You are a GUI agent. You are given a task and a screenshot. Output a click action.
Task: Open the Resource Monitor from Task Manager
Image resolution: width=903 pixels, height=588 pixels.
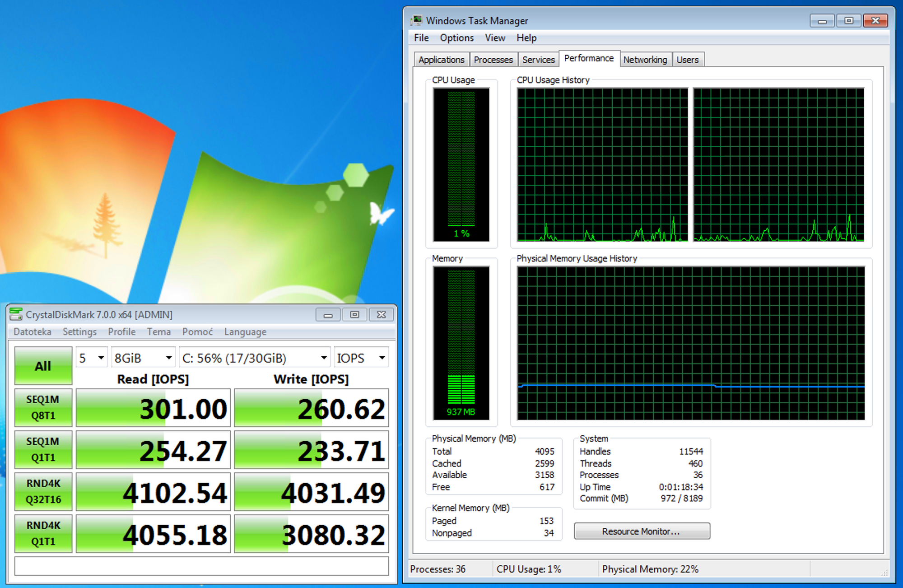click(642, 531)
